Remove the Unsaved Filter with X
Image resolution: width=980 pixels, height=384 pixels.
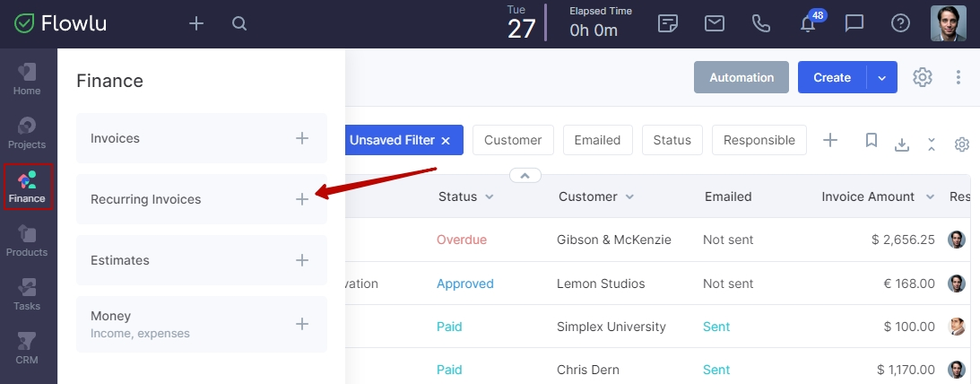click(446, 141)
